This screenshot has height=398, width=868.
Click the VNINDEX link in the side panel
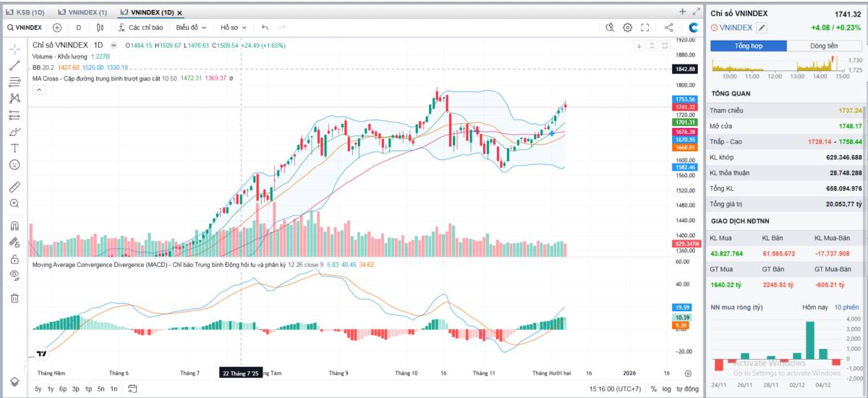pyautogui.click(x=736, y=27)
